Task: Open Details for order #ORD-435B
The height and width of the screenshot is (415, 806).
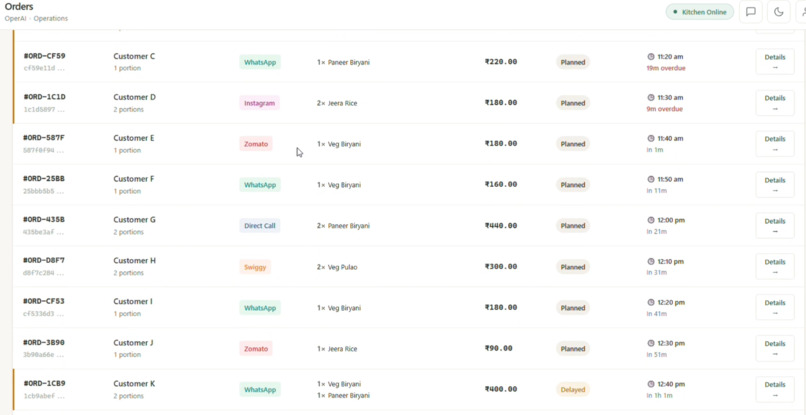Action: click(x=775, y=226)
